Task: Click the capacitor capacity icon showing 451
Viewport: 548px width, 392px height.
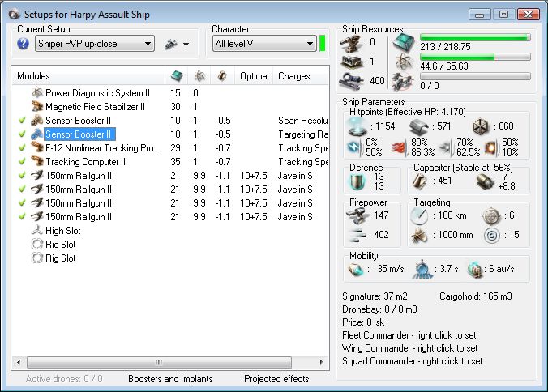Action: tap(420, 181)
